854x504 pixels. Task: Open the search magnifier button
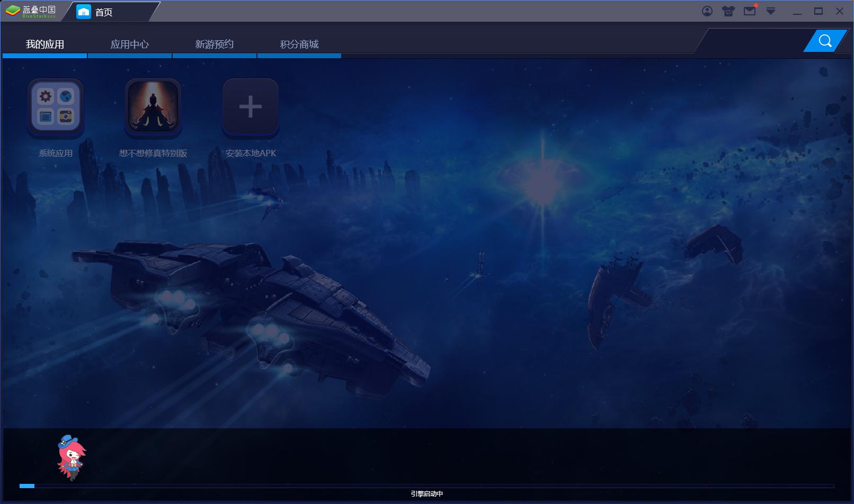pos(825,41)
